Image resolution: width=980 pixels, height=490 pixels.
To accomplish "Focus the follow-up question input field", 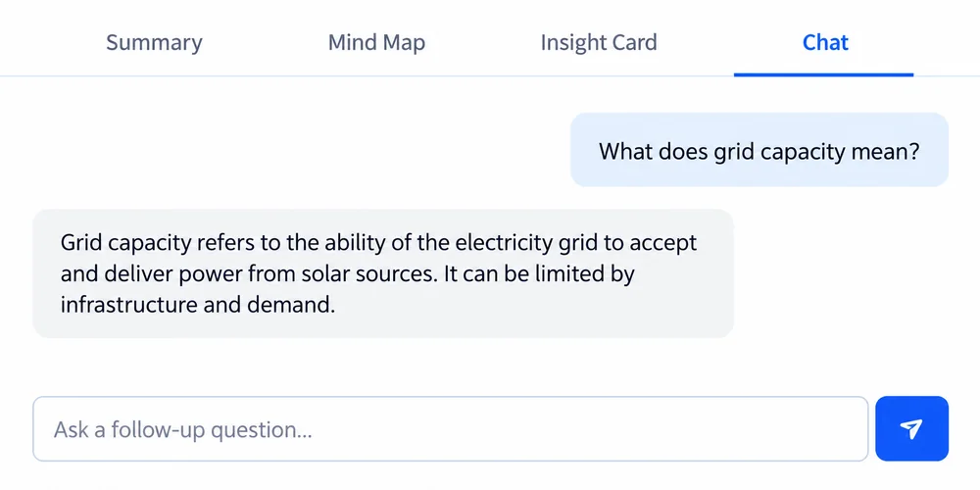I will (451, 429).
